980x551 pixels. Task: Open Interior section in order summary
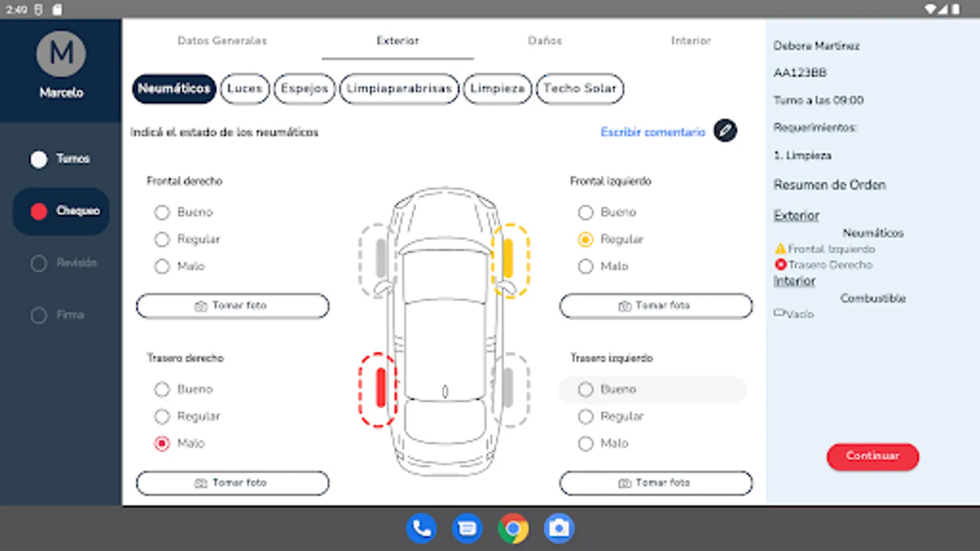pyautogui.click(x=794, y=281)
